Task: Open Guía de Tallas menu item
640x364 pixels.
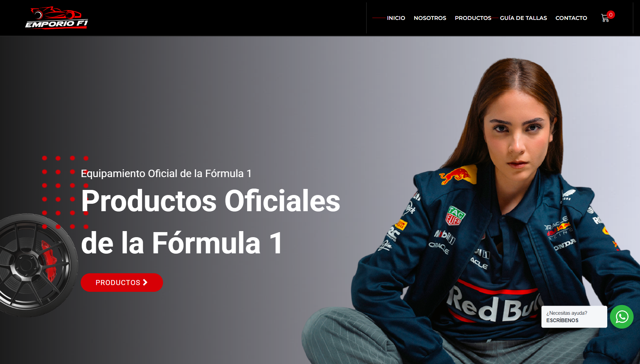Action: (523, 18)
